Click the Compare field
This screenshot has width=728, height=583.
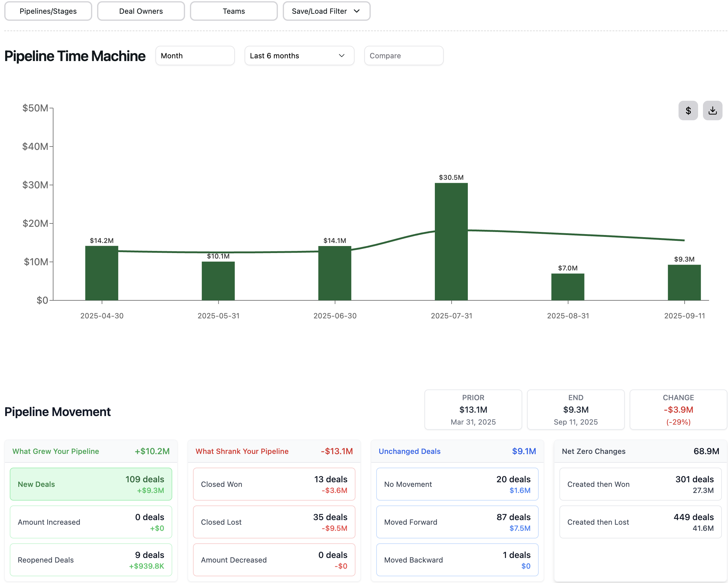pos(403,55)
